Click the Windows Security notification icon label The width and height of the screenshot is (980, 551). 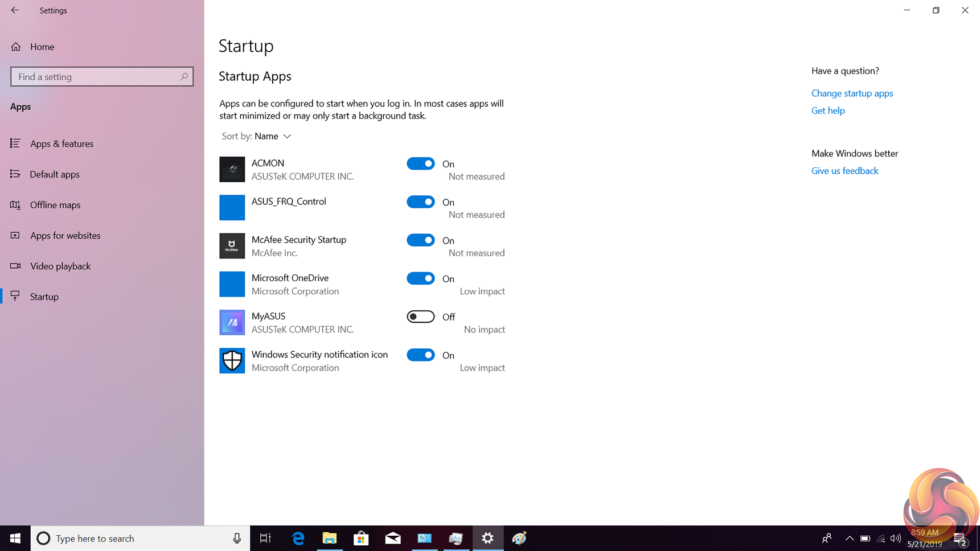coord(319,355)
